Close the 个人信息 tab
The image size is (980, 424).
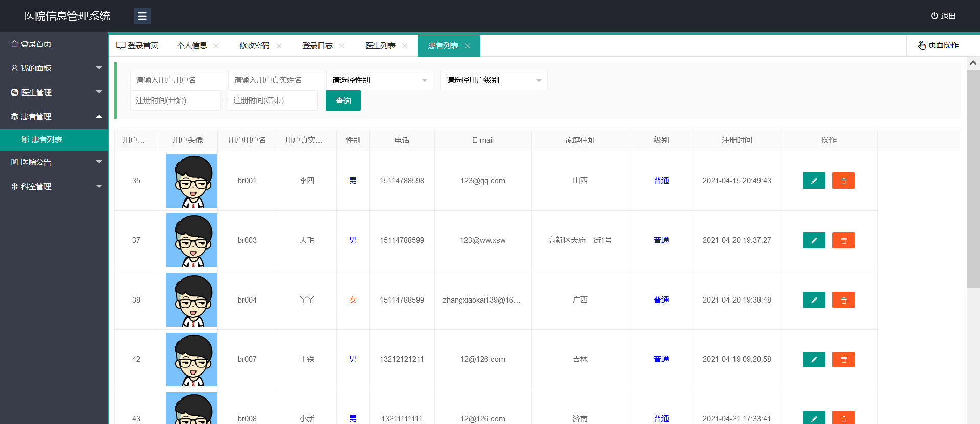coord(216,46)
